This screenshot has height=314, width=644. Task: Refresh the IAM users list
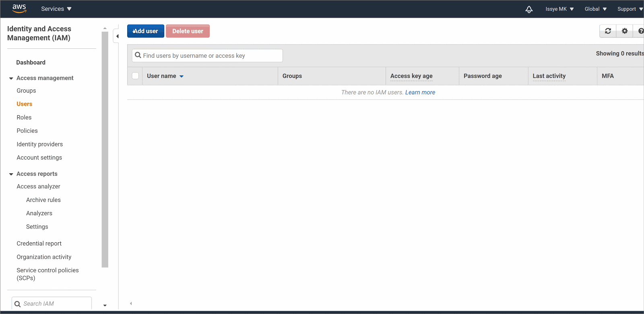click(608, 31)
